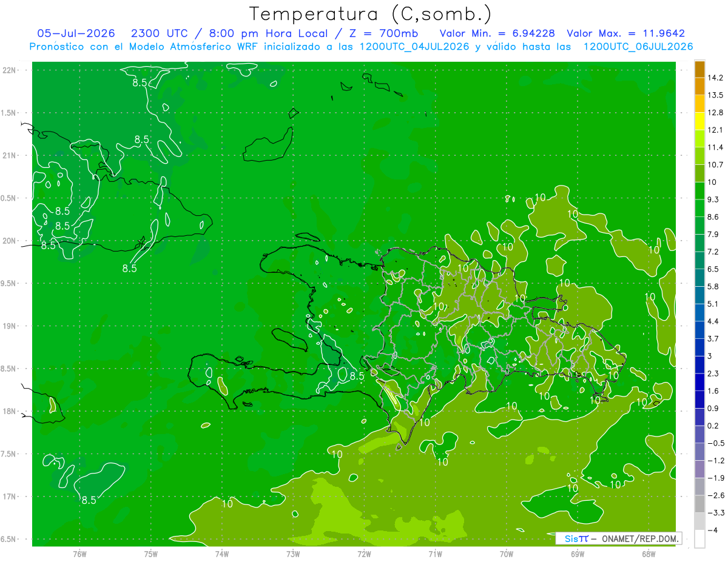The width and height of the screenshot is (728, 562).
Task: Click the legend value '-0.5'
Action: click(716, 443)
